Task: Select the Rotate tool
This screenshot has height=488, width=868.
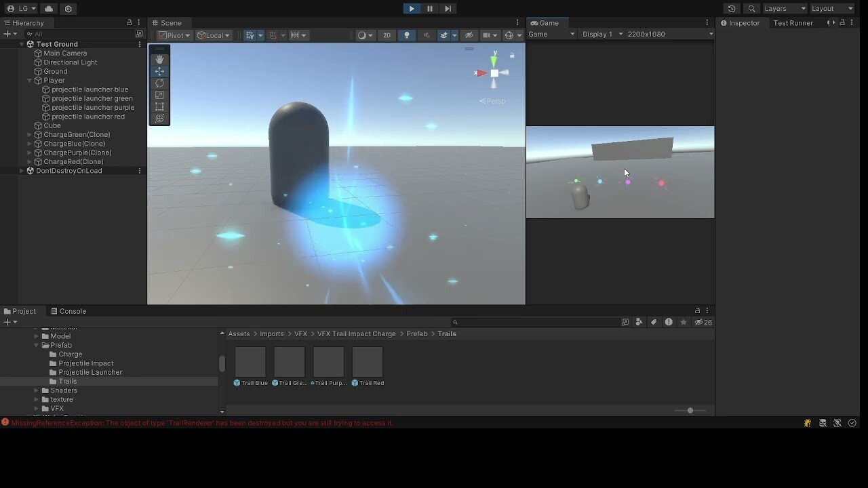Action: [x=159, y=83]
